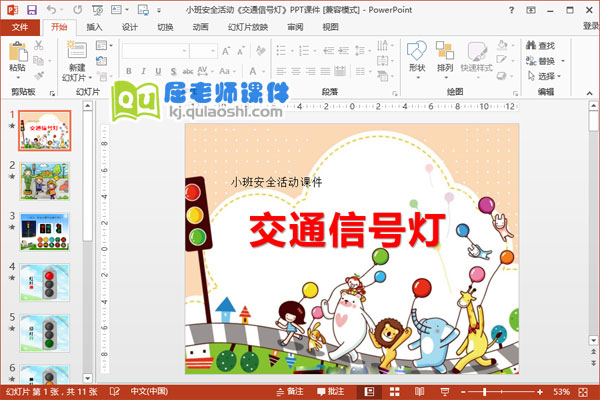This screenshot has height=400, width=600.
Task: Select slide 5 green light thumbnail
Action: point(45,333)
